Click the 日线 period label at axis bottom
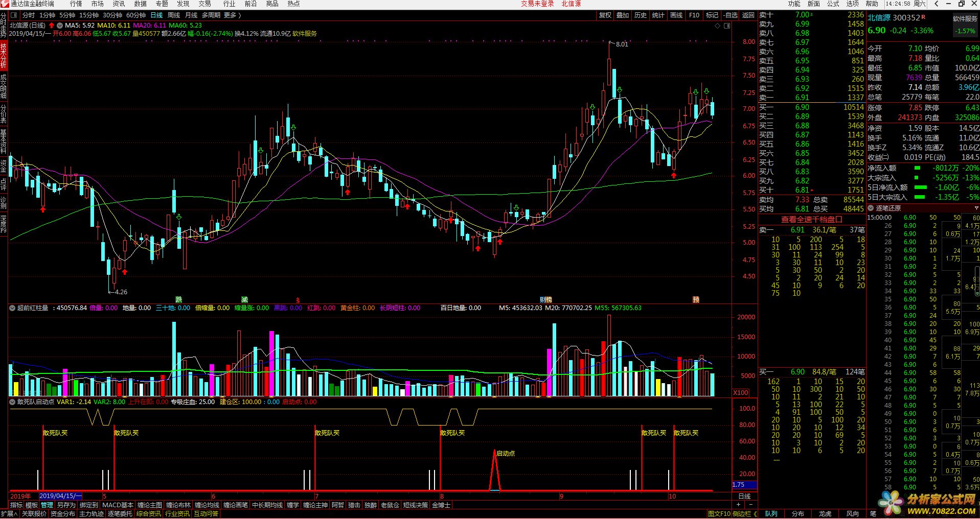Screen dimensions: 980x519 tap(745, 496)
